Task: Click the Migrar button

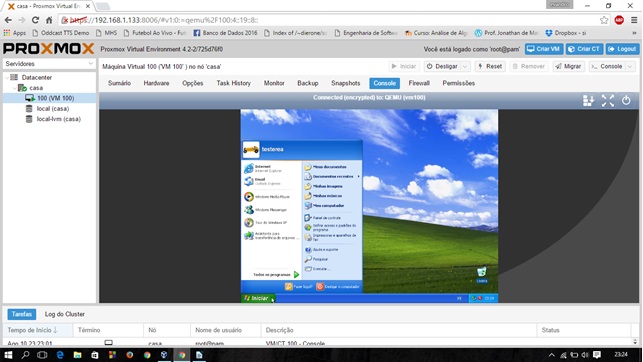Action: 568,66
